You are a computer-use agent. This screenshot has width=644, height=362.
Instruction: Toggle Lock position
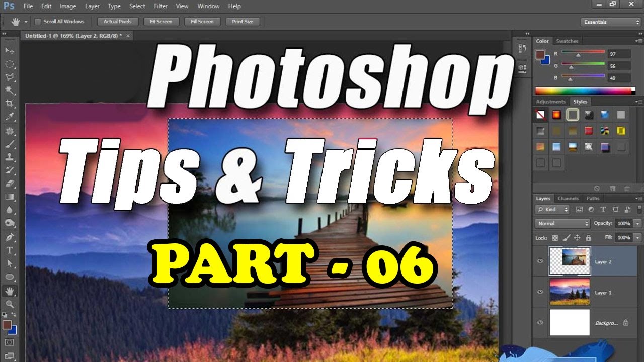tap(577, 237)
